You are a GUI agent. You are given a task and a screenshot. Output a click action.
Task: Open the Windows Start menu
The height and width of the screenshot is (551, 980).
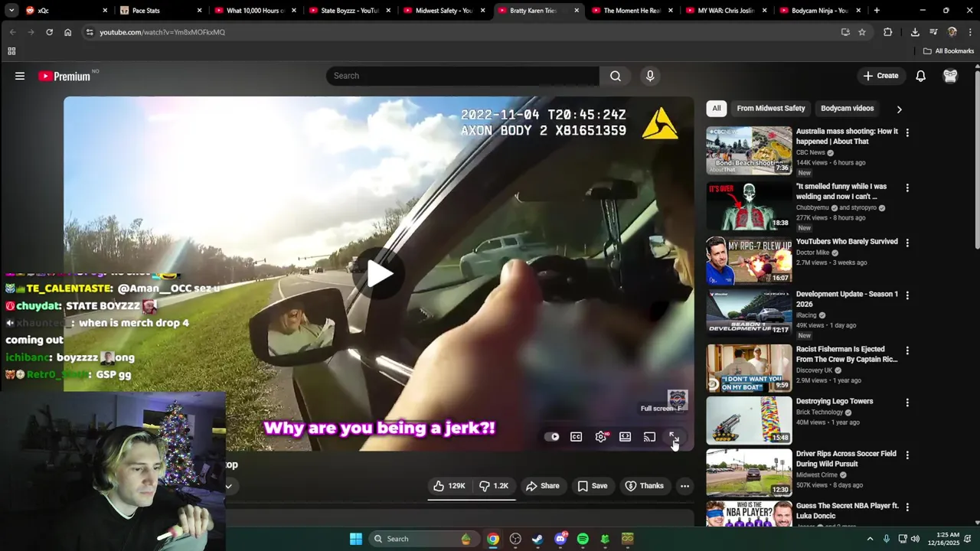[x=356, y=539]
